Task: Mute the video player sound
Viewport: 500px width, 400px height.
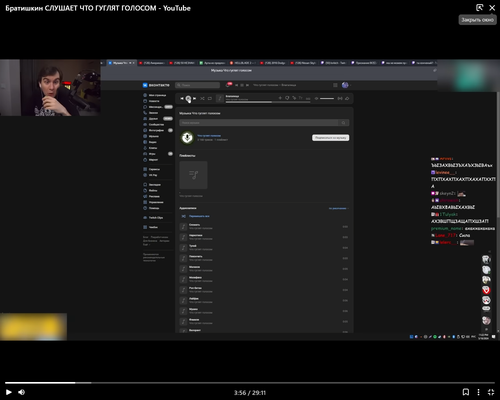Action: (22, 392)
